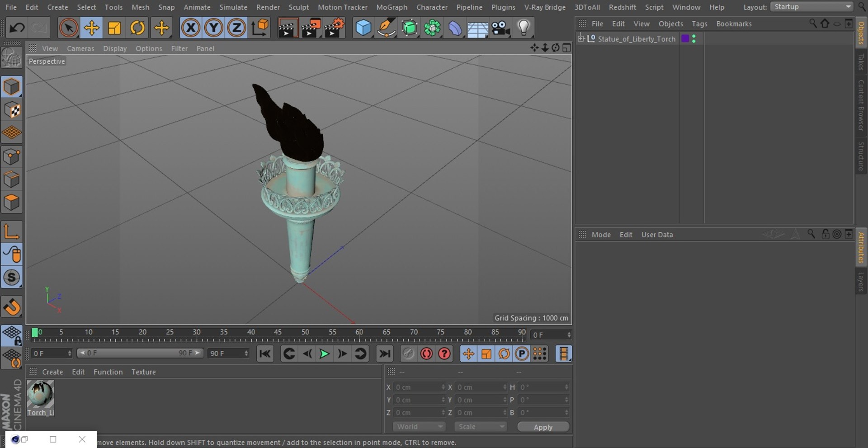Go to the end of animation
Viewport: 868px width, 448px height.
pos(385,354)
